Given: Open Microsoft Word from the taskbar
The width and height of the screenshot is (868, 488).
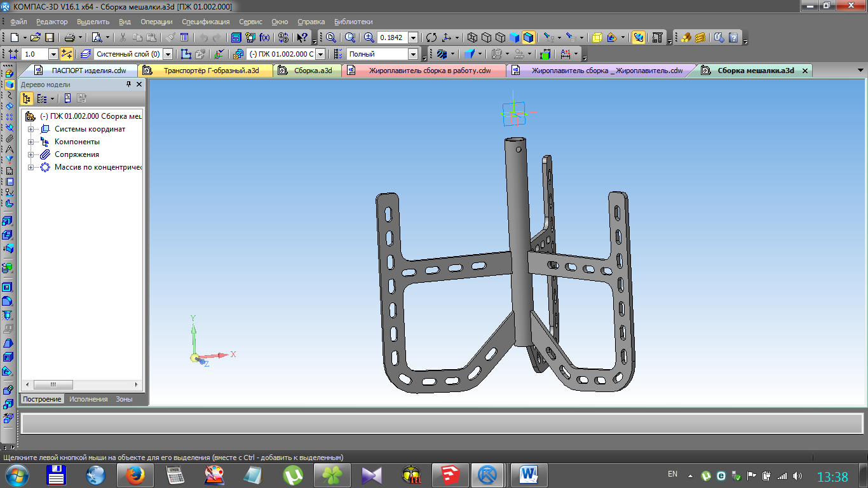Looking at the screenshot, I should pyautogui.click(x=529, y=475).
